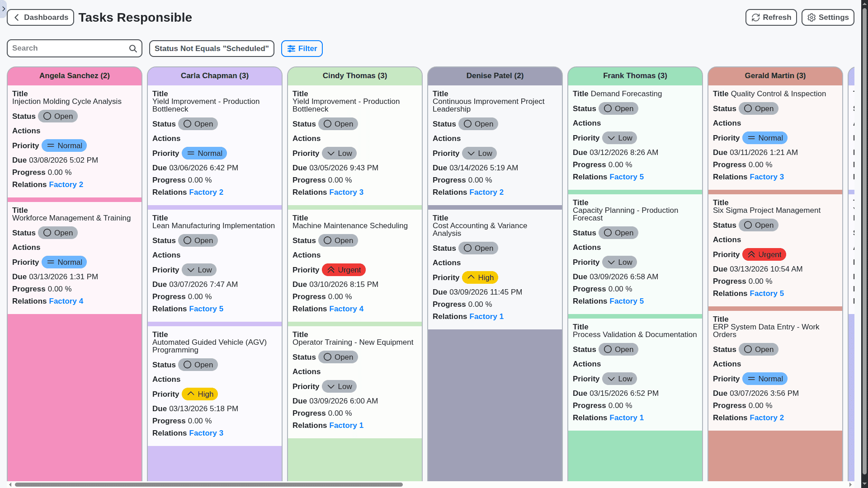The height and width of the screenshot is (488, 868).
Task: Open Low priority on Lean Manufacturing Implementation
Action: click(199, 270)
